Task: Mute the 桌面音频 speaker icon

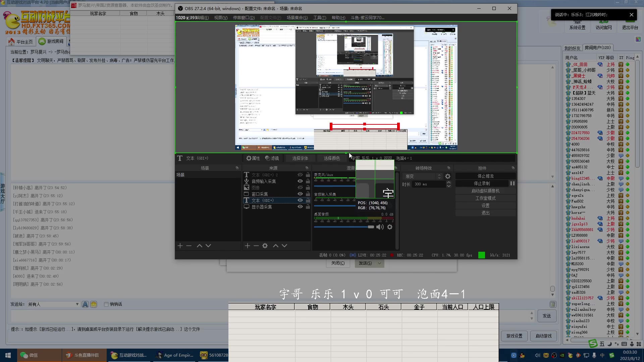Action: (x=380, y=227)
